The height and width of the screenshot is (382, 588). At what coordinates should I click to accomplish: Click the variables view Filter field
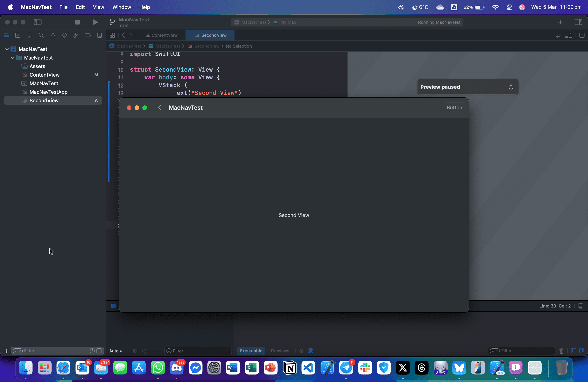(198, 351)
